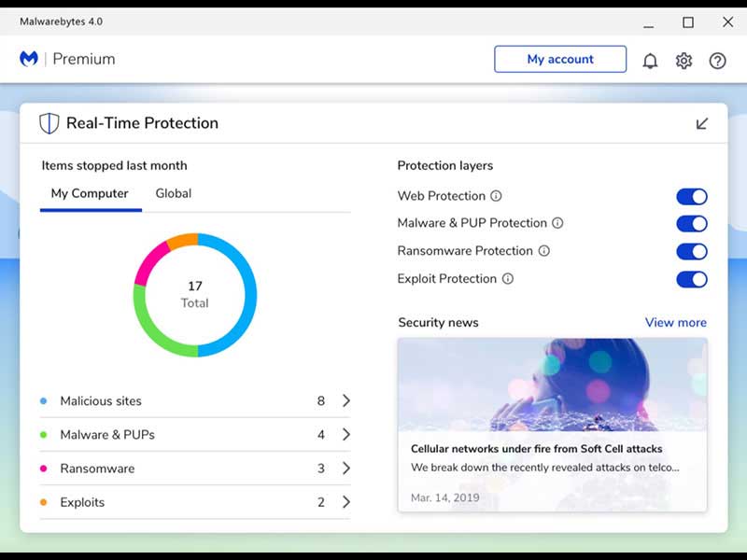Turn off Malware & PUP Protection switch
Screen dimensions: 747x560
coord(691,224)
